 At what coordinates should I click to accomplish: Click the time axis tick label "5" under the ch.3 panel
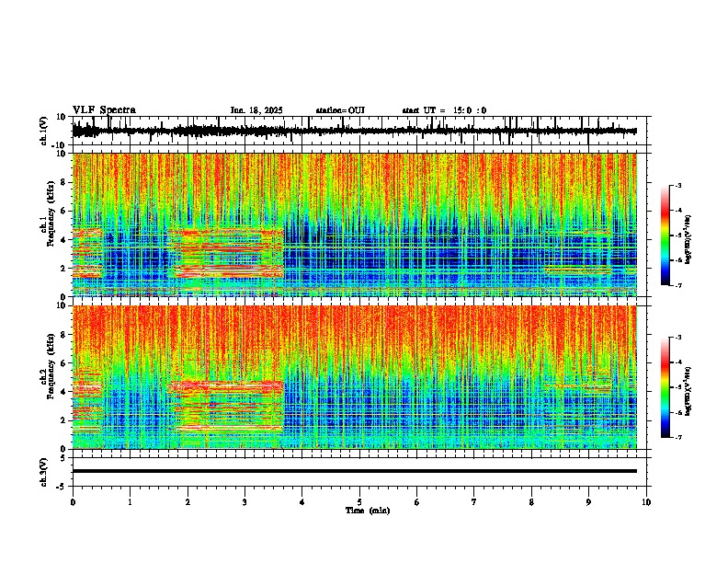(359, 502)
